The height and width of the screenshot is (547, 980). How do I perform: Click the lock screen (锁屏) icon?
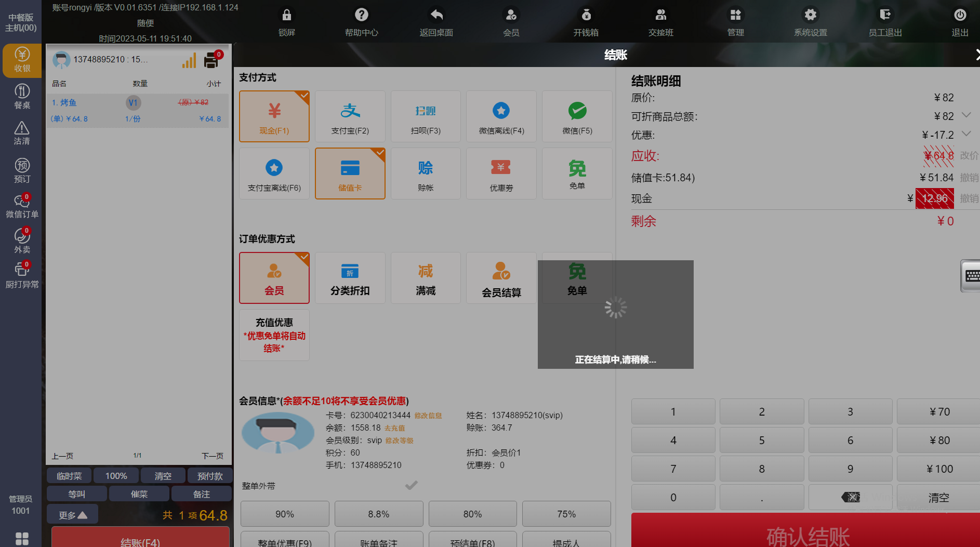click(x=286, y=15)
